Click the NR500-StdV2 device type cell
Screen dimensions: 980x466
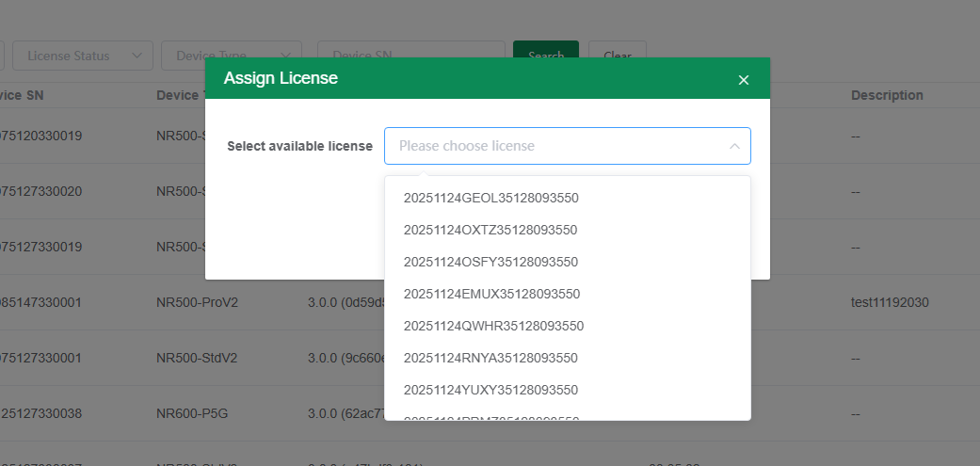(x=195, y=358)
